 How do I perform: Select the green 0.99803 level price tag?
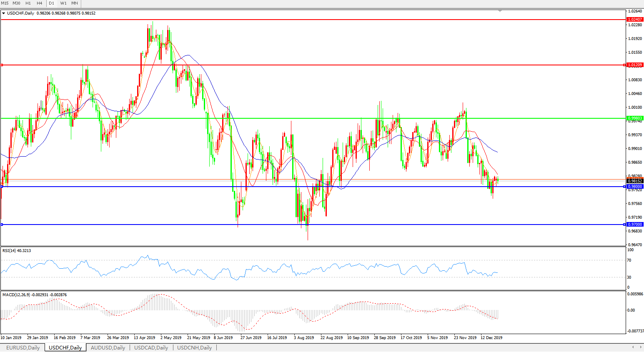click(635, 118)
